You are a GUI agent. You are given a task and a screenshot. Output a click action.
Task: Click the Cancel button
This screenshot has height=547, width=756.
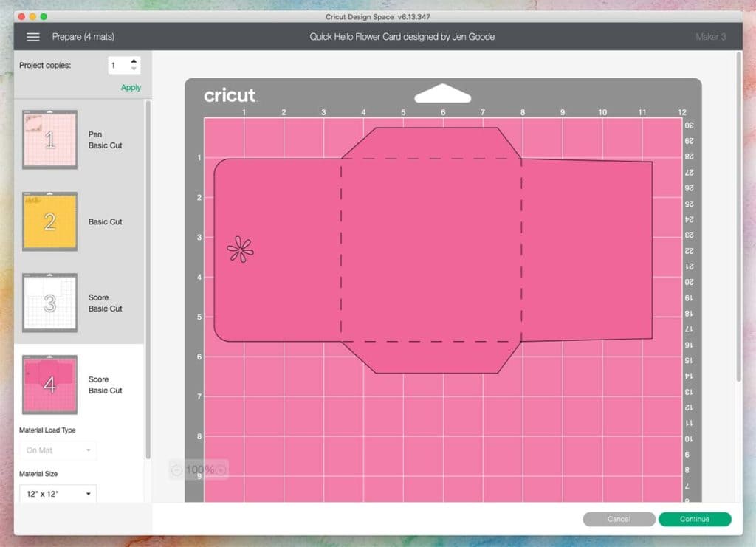619,519
